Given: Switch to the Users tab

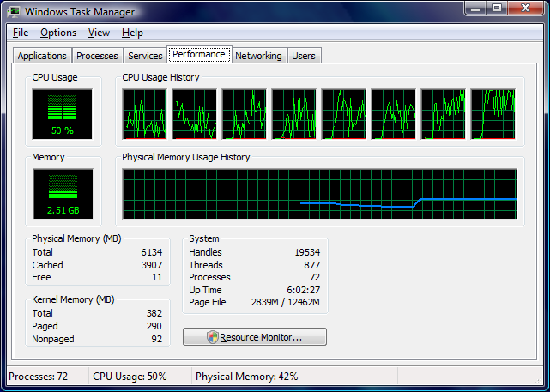Looking at the screenshot, I should pyautogui.click(x=304, y=56).
